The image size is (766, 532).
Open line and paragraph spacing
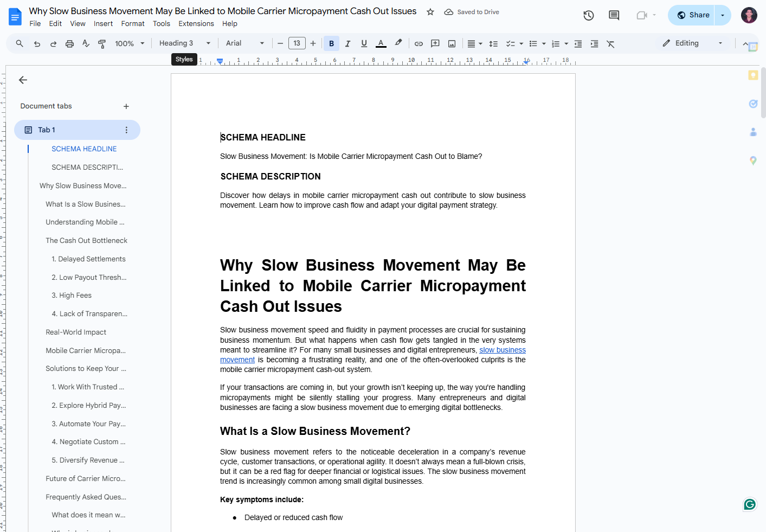pyautogui.click(x=493, y=43)
